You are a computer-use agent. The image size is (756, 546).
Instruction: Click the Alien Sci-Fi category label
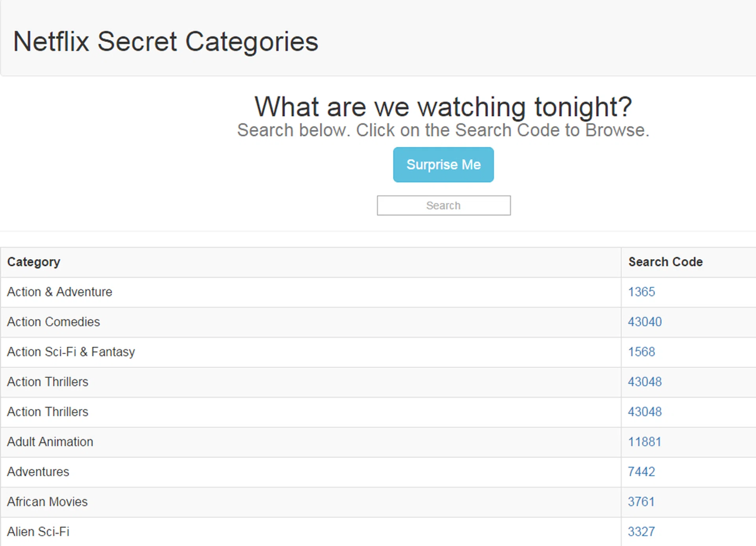pyautogui.click(x=38, y=531)
